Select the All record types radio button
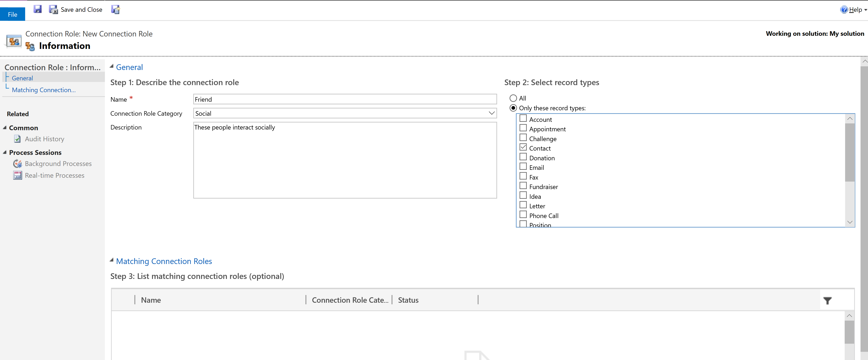 512,98
